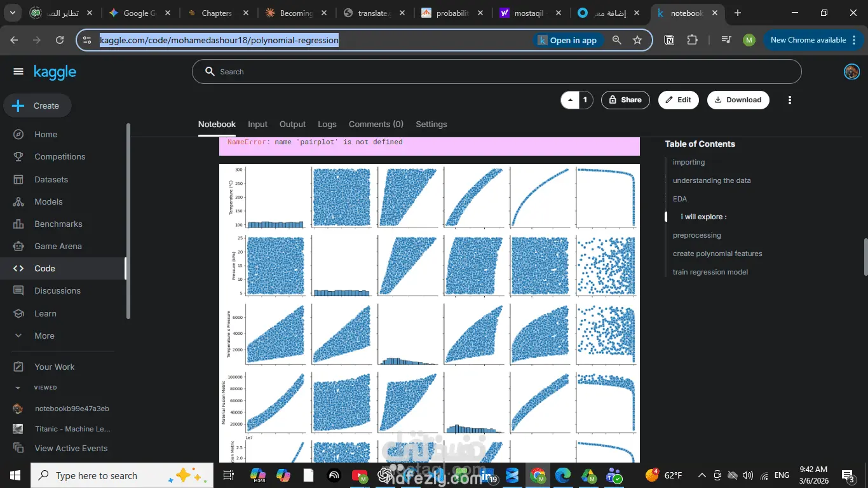This screenshot has height=488, width=868.
Task: Click the Create button
Action: point(37,106)
